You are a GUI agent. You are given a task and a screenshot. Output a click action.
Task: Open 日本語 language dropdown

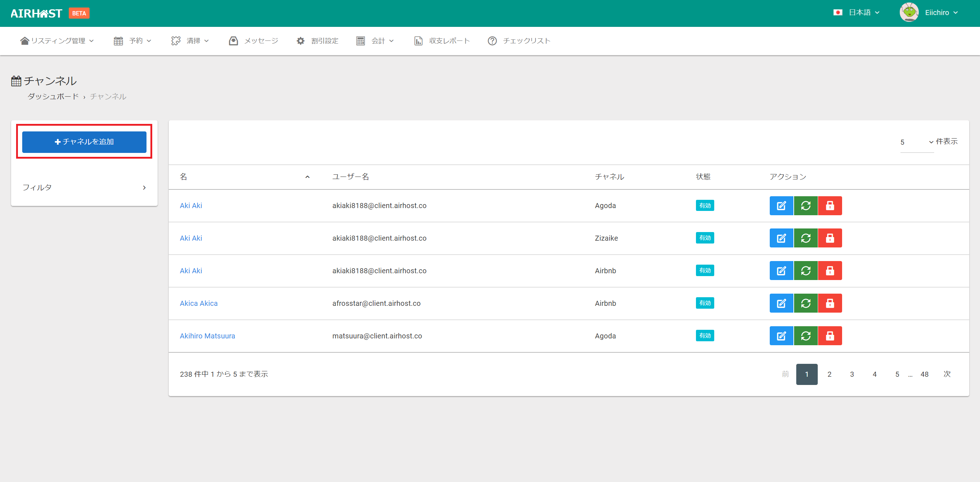pyautogui.click(x=860, y=13)
